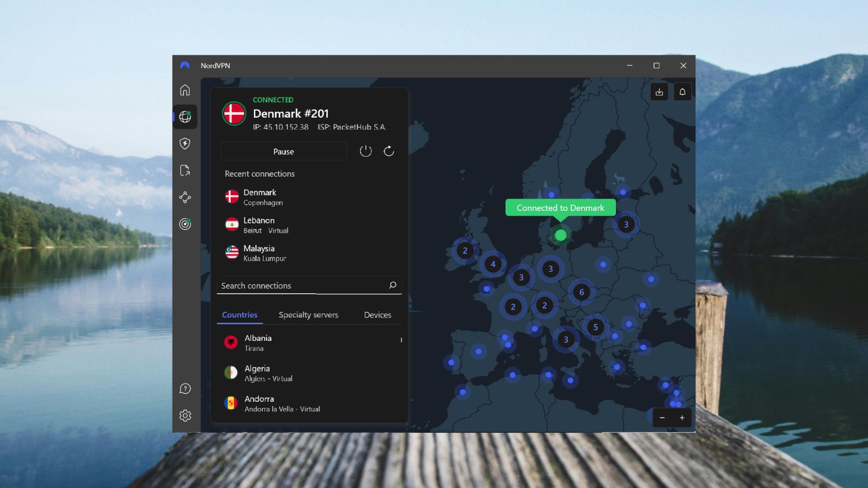Select the Countries tab

[239, 314]
